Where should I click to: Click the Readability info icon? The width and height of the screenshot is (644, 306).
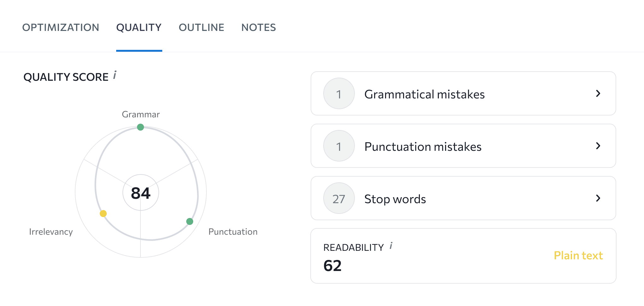(x=391, y=246)
